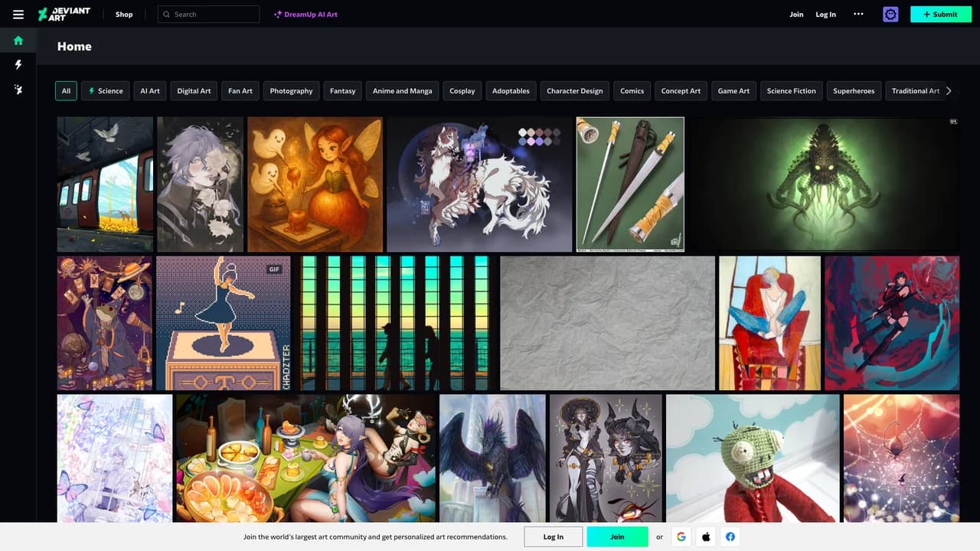Filter by Game Art category

pos(733,91)
